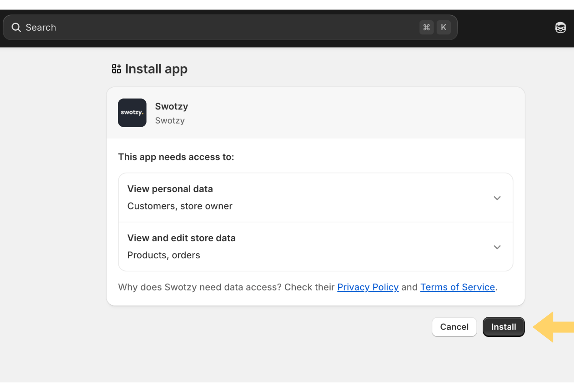Image resolution: width=574 pixels, height=392 pixels.
Task: Click the gray Swotzy developer name
Action: pyautogui.click(x=170, y=121)
